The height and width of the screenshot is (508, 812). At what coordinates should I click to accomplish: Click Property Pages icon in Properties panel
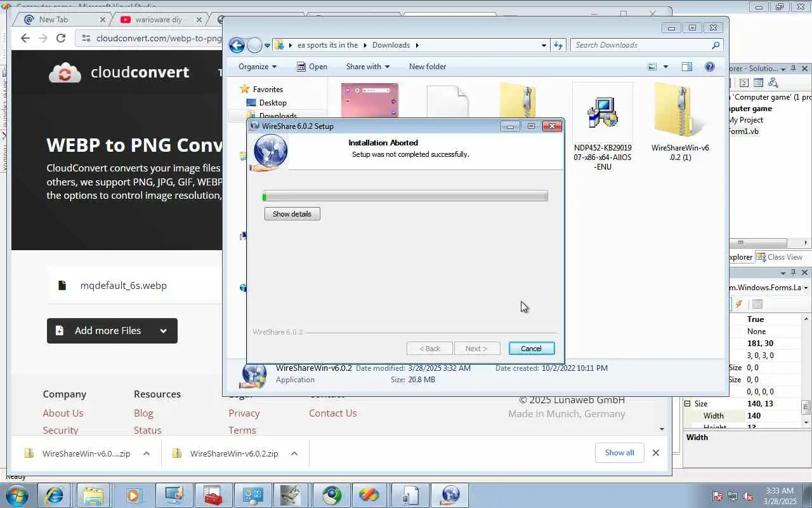tap(757, 304)
